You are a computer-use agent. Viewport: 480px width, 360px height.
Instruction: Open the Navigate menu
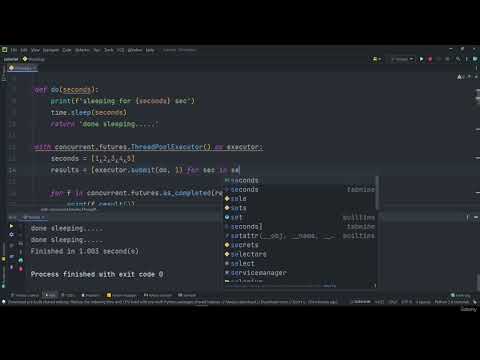(51, 50)
